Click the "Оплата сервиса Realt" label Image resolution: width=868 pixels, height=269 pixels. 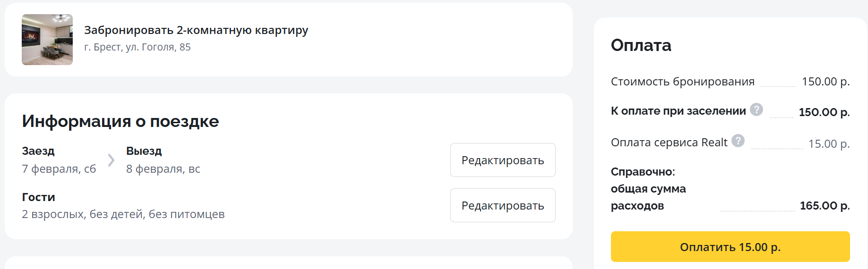(x=669, y=143)
